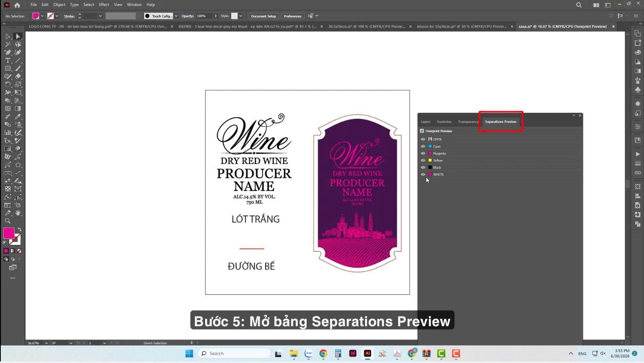Select the Zoom tool in toolbar

8,221
